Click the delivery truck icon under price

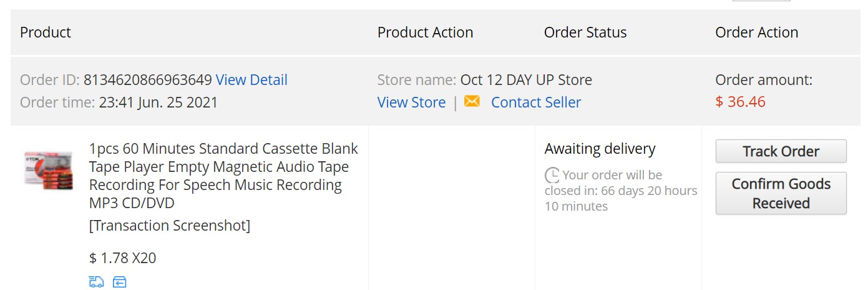[x=96, y=282]
